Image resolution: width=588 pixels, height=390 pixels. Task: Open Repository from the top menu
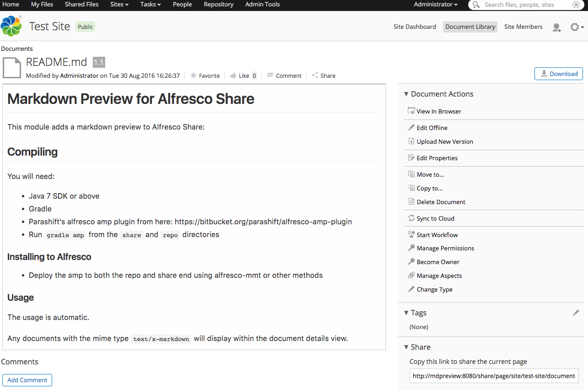(219, 5)
